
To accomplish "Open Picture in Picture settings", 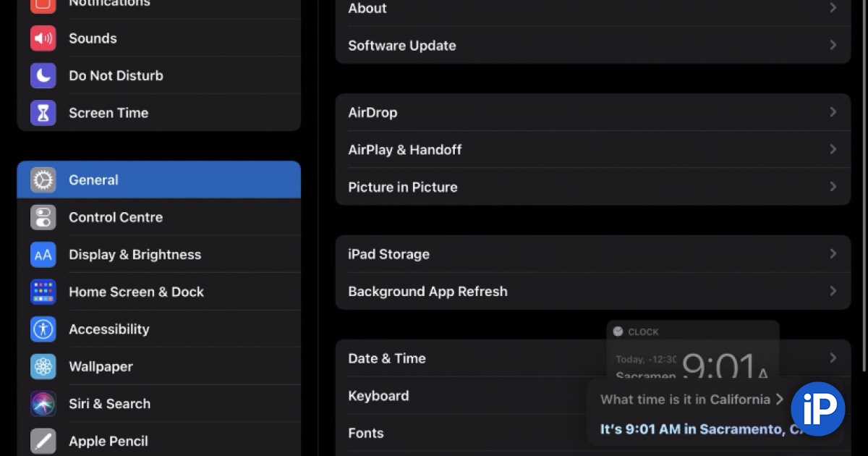I will pyautogui.click(x=593, y=187).
